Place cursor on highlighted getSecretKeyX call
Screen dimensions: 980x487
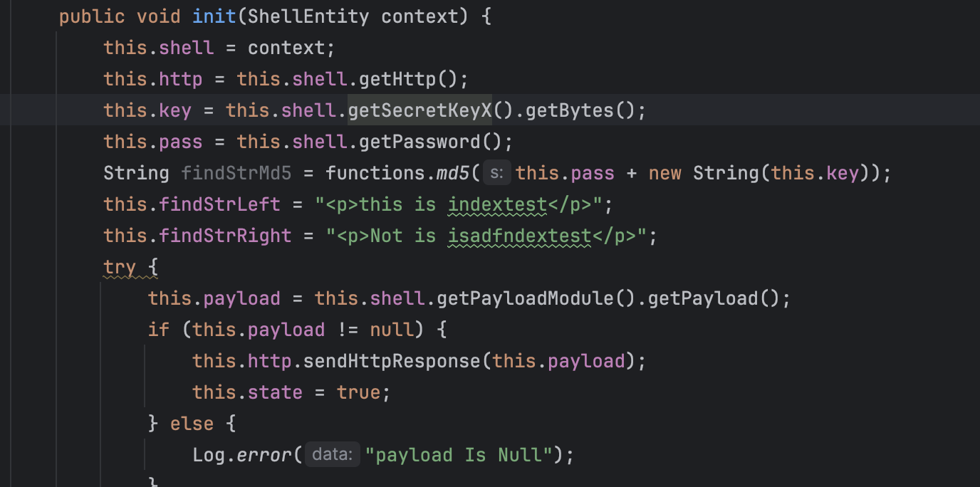tap(419, 110)
